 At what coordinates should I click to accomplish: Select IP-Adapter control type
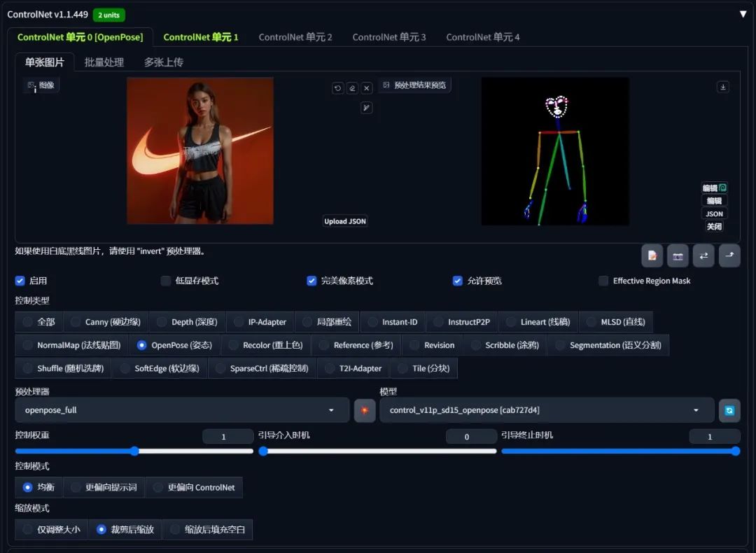[x=260, y=321]
